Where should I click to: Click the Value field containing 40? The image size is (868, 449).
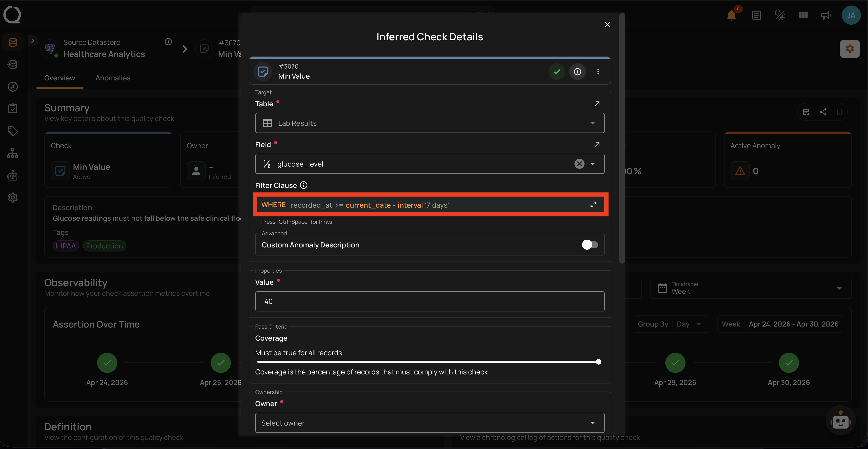(430, 301)
